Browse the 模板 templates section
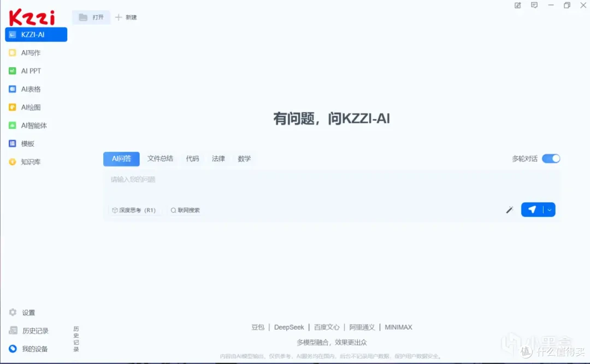This screenshot has height=364, width=590. [x=27, y=144]
